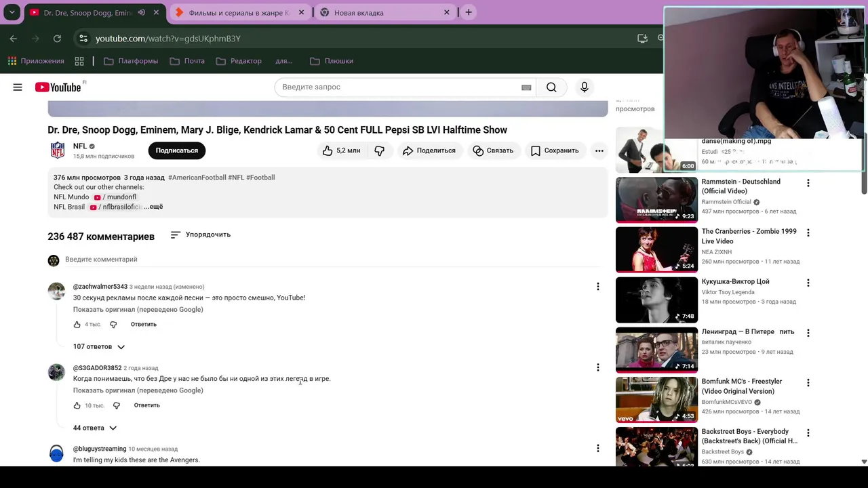Click the site information icon in address bar
The height and width of the screenshot is (488, 868).
[x=83, y=39]
